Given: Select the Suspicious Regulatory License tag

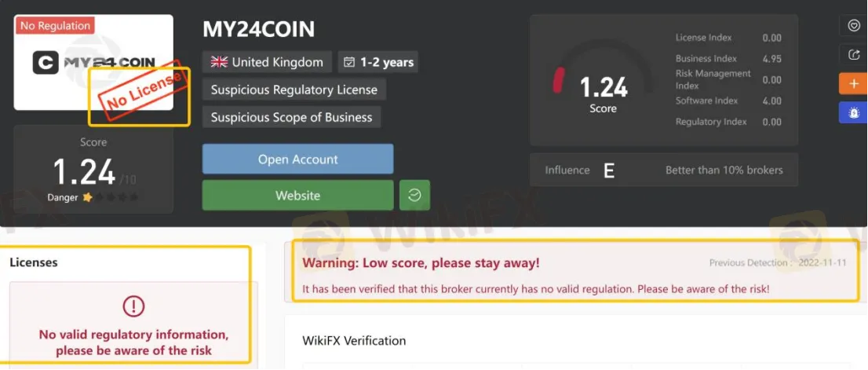Looking at the screenshot, I should (294, 90).
